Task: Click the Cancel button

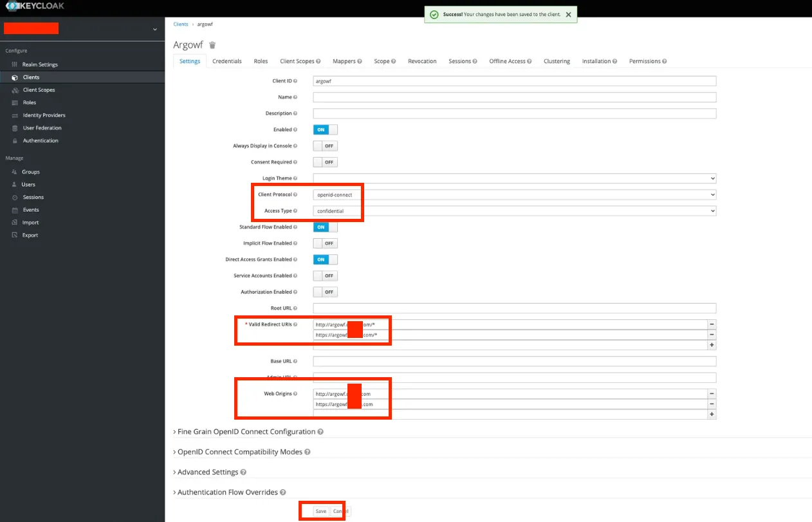Action: tap(341, 511)
